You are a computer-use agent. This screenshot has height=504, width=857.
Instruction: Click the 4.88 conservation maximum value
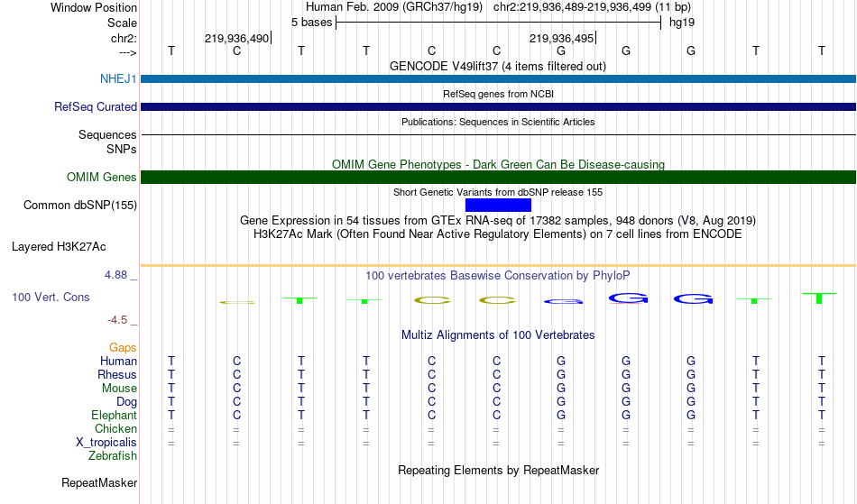pos(115,275)
